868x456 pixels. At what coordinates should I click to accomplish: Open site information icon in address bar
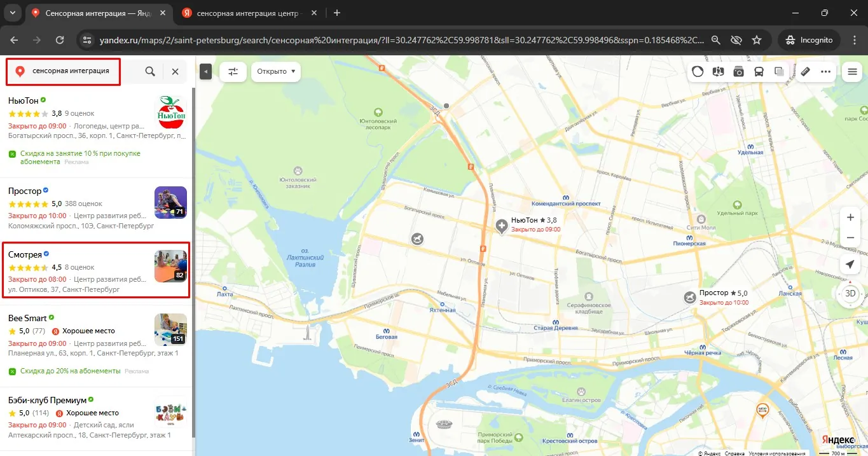88,39
